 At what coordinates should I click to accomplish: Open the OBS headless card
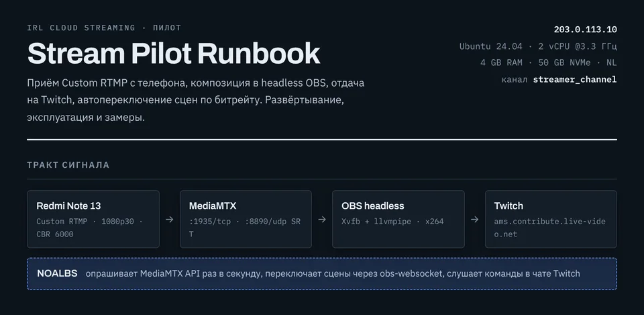pyautogui.click(x=398, y=219)
